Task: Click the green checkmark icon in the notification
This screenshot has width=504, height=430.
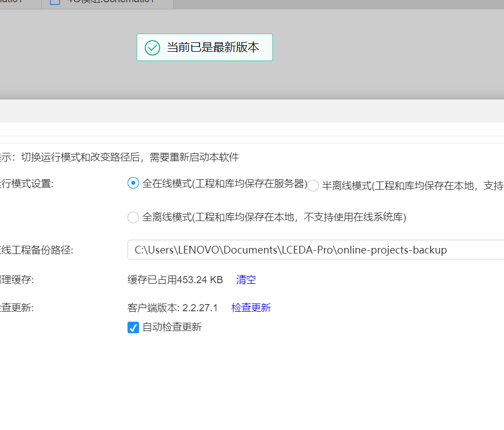Action: 152,48
